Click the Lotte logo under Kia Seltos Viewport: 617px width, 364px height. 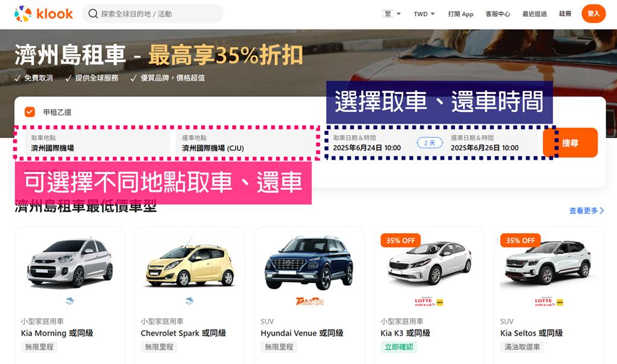coord(549,301)
